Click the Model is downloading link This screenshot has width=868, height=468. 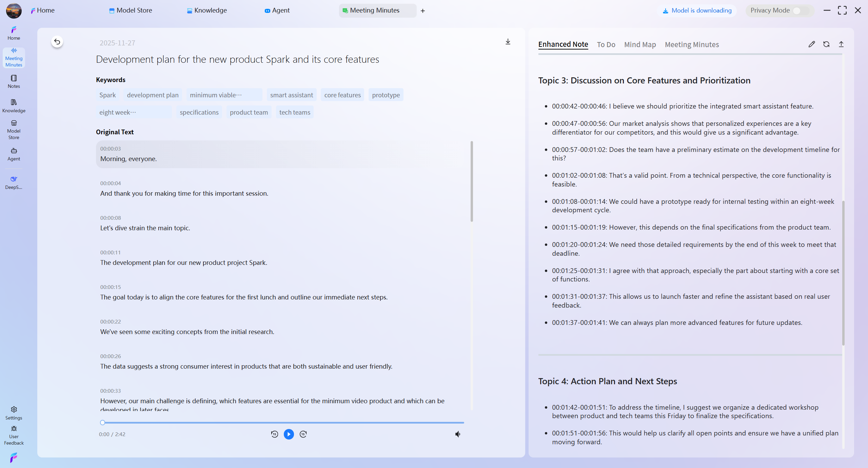tap(697, 11)
